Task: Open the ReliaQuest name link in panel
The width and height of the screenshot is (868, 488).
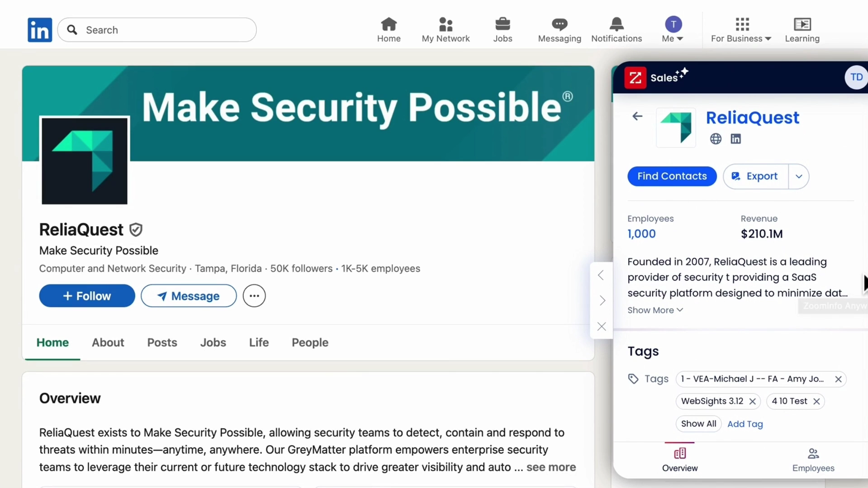Action: click(753, 118)
